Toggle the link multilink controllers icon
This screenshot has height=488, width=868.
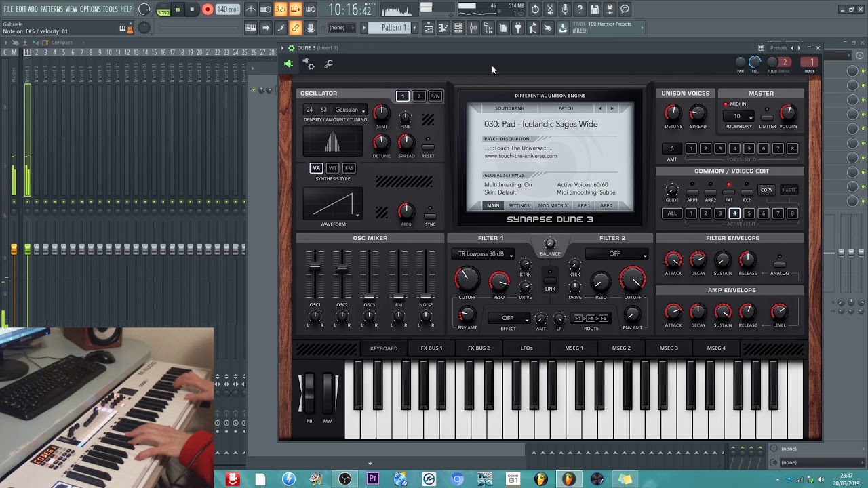296,28
